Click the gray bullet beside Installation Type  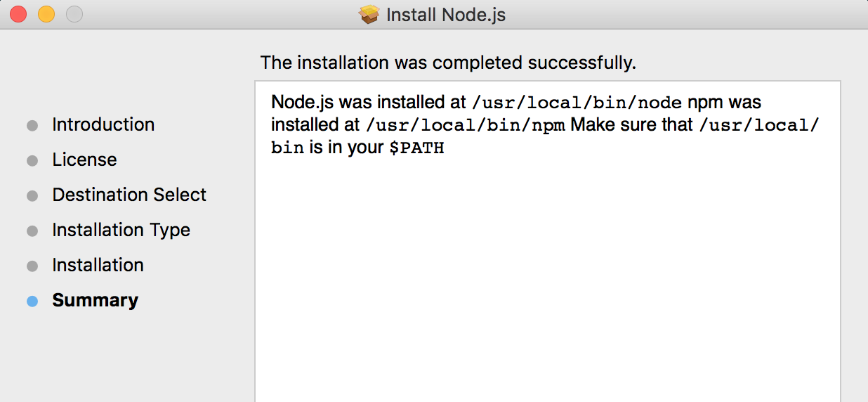[32, 231]
